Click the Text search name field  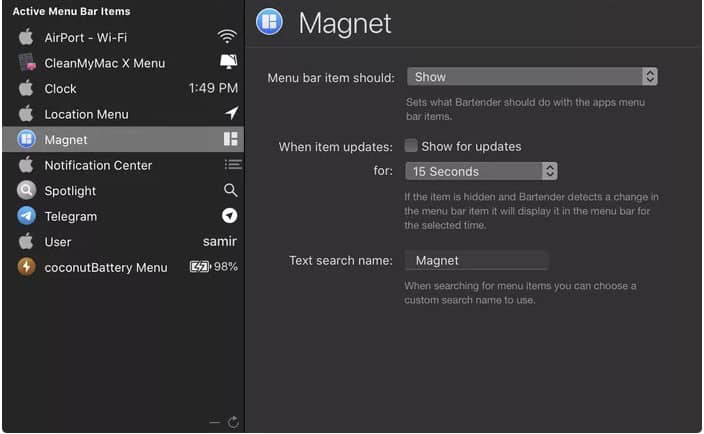(476, 260)
